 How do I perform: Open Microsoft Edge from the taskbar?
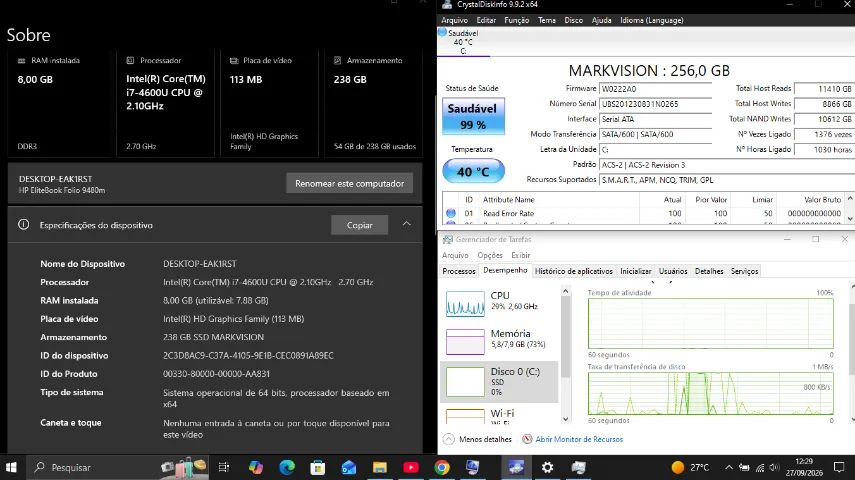287,467
